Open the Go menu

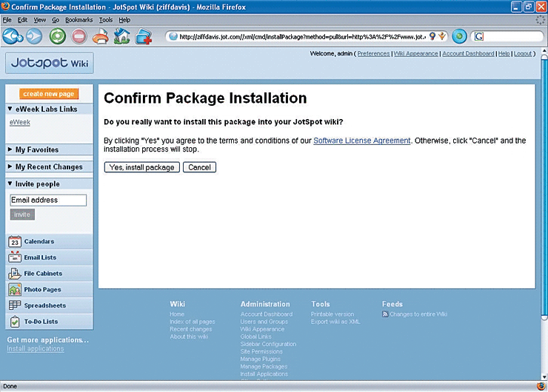point(56,20)
